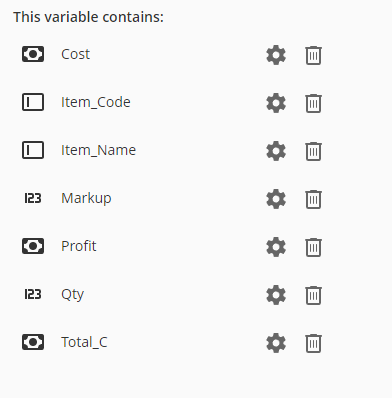Open settings gear for Item_Name
Image resolution: width=392 pixels, height=398 pixels.
(x=276, y=151)
